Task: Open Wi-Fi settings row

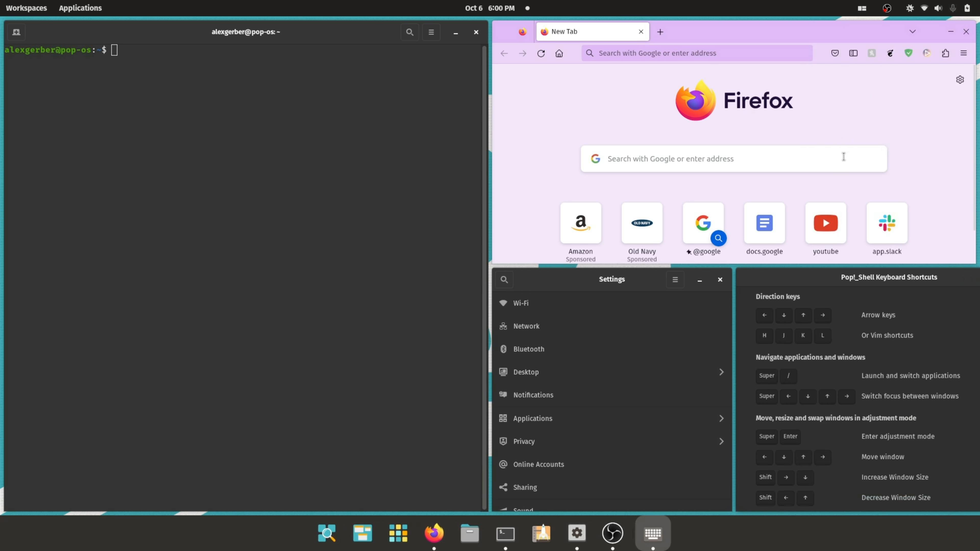Action: [612, 303]
